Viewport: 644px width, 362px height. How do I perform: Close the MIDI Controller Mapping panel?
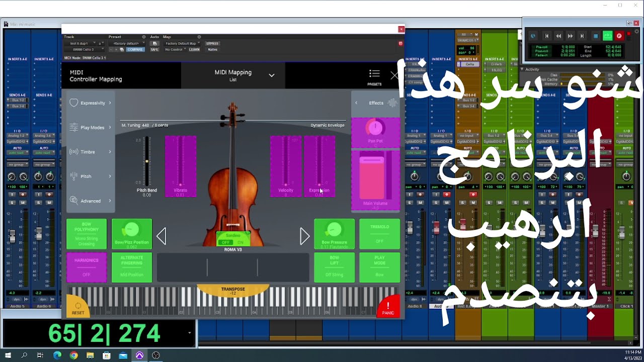[x=394, y=75]
